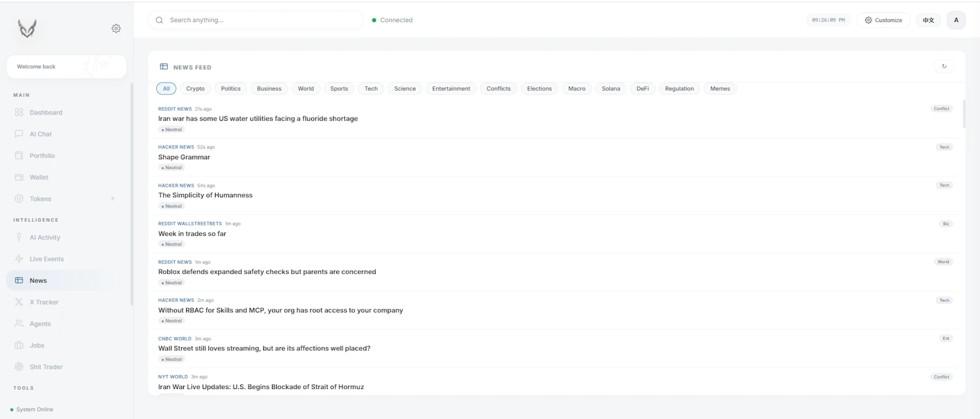980x419 pixels.
Task: Click the X Tracker icon
Action: click(x=19, y=302)
